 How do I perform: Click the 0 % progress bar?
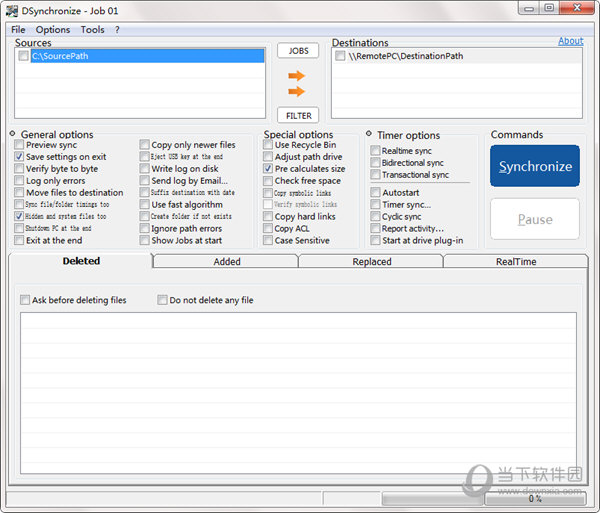pos(535,498)
